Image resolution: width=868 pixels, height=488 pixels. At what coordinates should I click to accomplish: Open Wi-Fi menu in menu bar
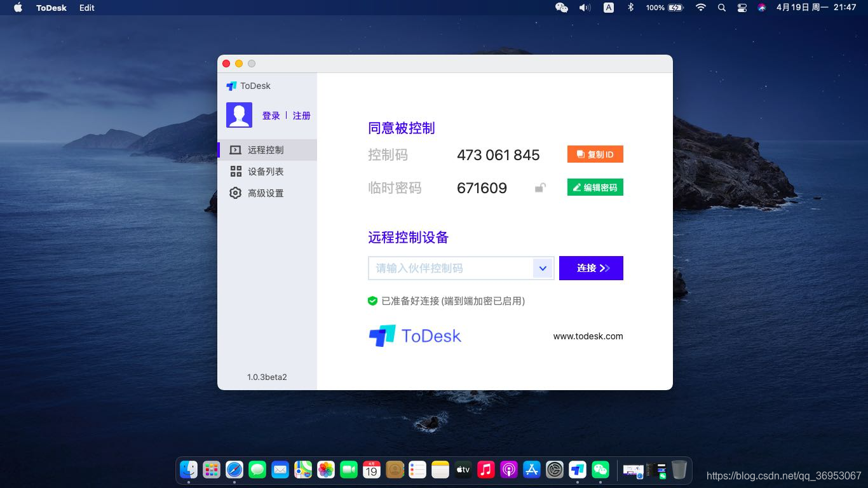coord(701,8)
